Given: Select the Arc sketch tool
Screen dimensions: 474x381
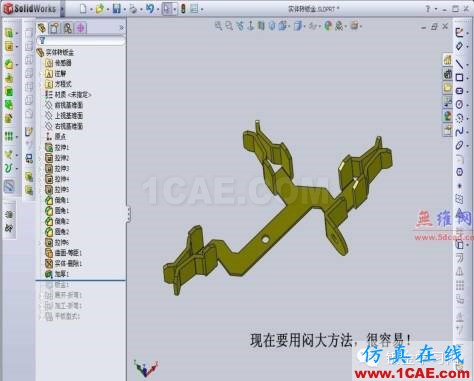Looking at the screenshot, I should [x=459, y=118].
